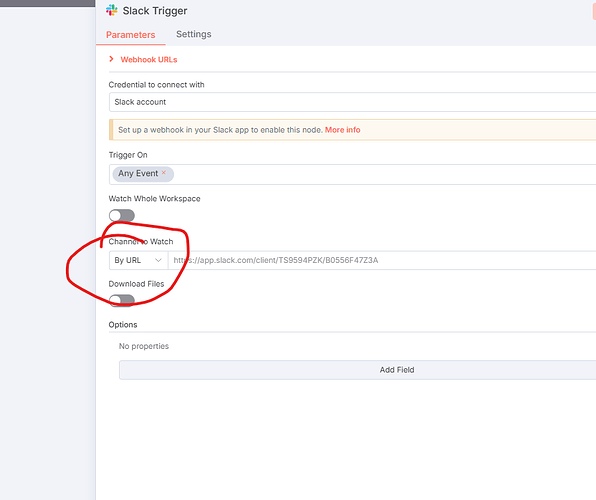Open the Slack account credential dropdown
Screen dimensions: 596x500
(352, 102)
